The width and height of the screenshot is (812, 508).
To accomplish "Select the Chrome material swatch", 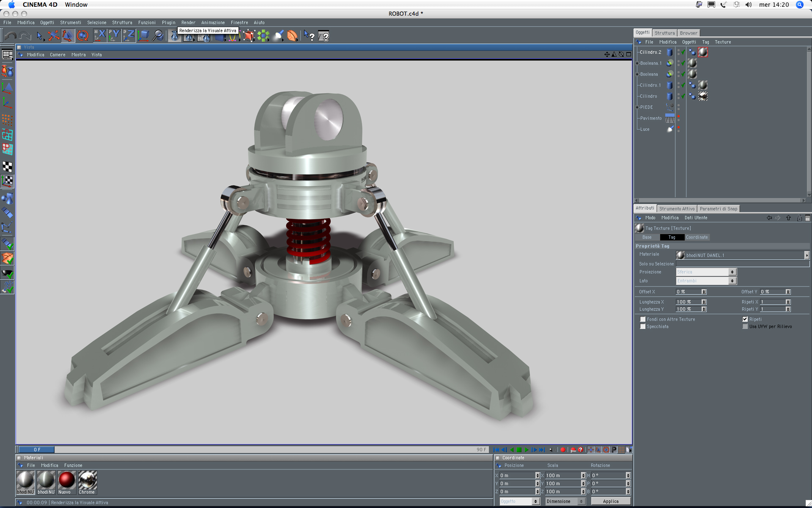I will (88, 482).
